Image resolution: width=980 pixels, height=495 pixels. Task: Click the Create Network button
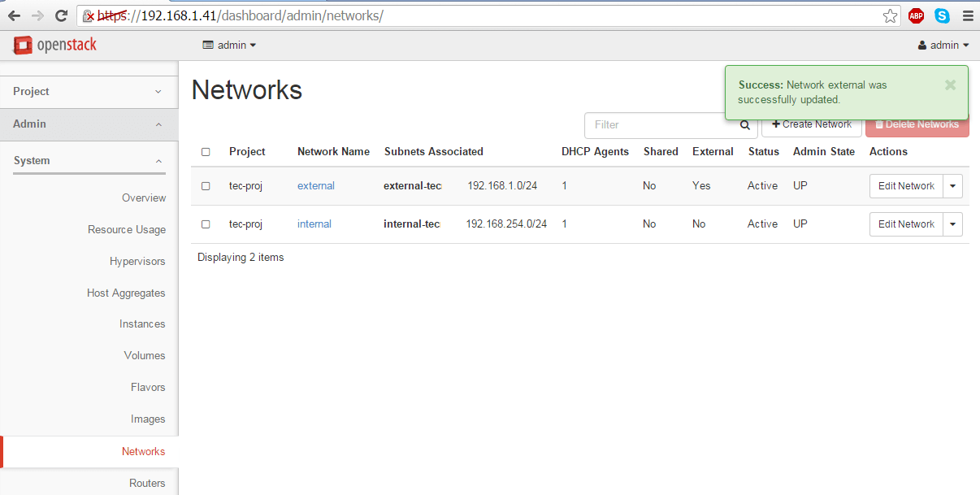click(x=812, y=125)
